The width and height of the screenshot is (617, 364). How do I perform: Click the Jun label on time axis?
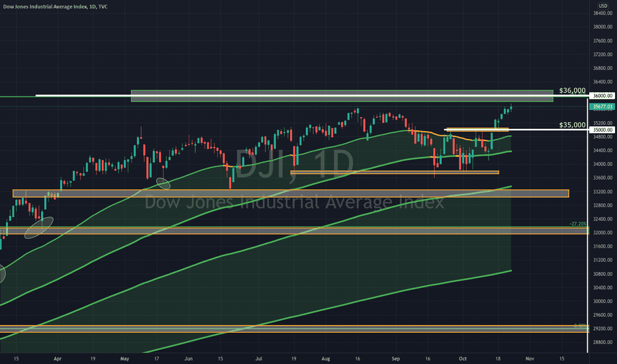[189, 359]
